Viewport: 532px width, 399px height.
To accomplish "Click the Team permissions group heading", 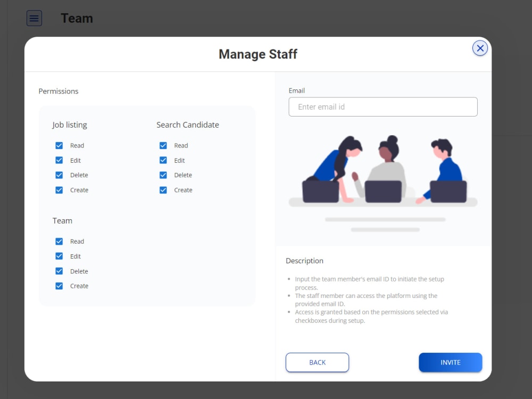I will coord(62,221).
